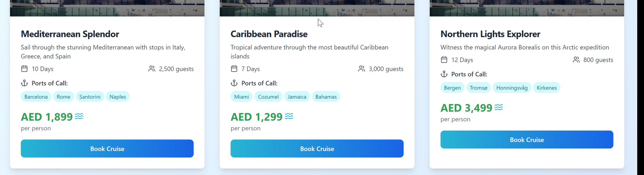This screenshot has width=644, height=175.
Task: Click calendar icon beside 12 Days
Action: coord(444,60)
